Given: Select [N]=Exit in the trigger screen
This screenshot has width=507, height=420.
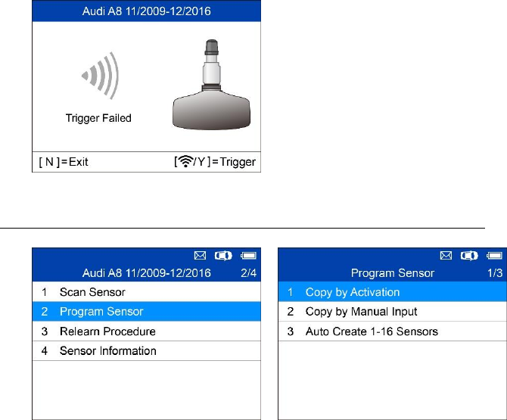Looking at the screenshot, I should point(64,162).
